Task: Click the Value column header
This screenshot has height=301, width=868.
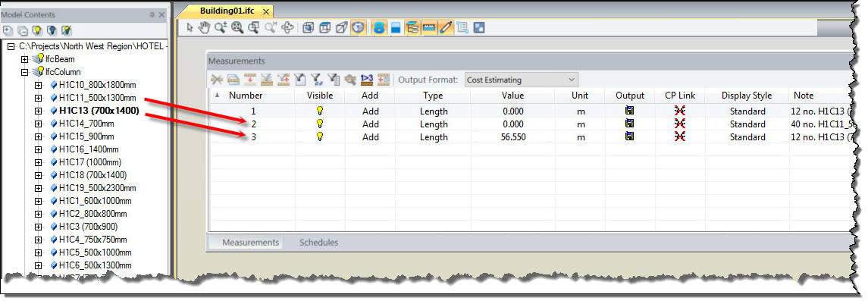Action: [512, 96]
